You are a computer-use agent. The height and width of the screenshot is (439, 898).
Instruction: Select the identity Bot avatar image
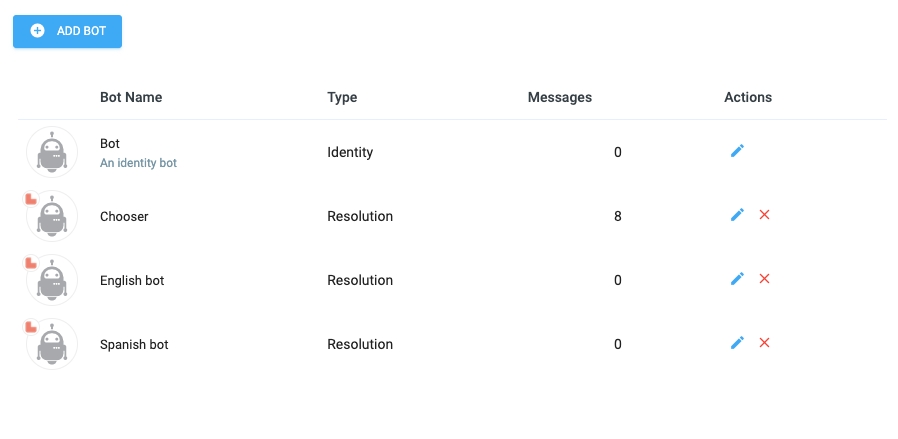(x=52, y=152)
